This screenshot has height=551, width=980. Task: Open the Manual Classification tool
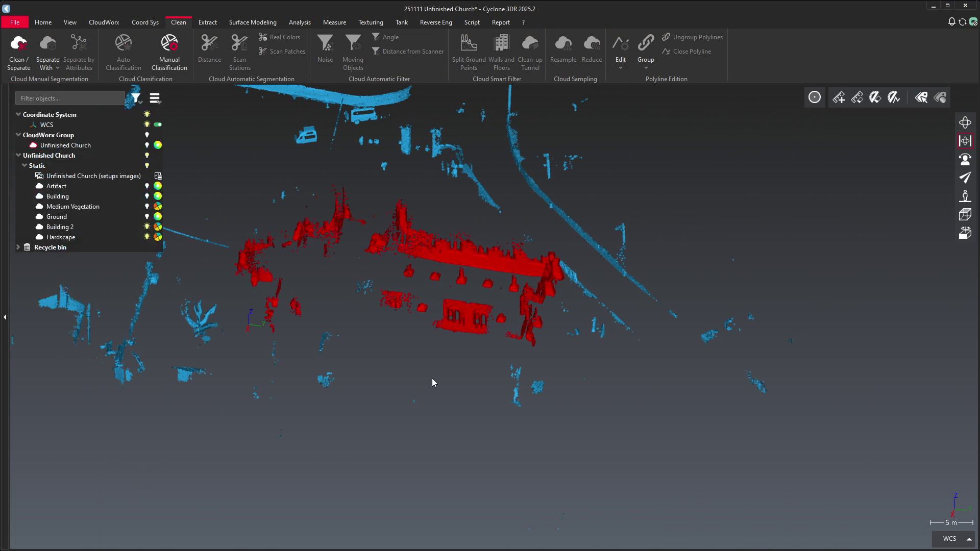point(169,52)
